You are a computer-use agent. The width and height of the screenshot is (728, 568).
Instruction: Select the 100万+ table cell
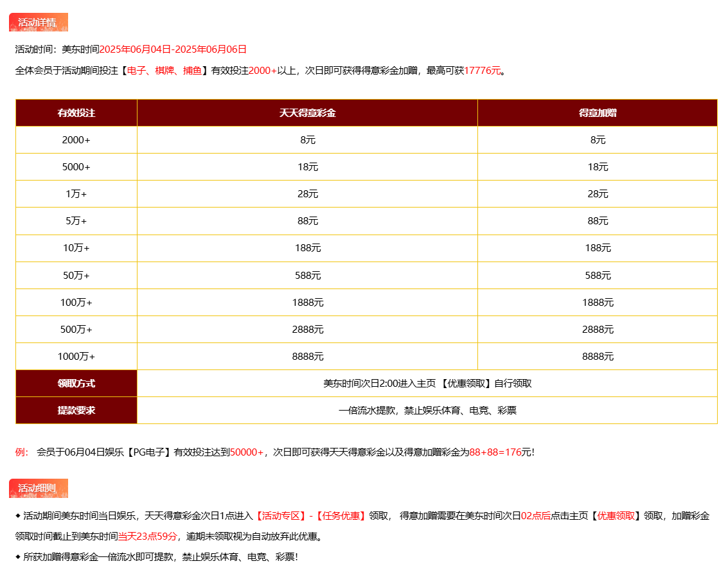coord(76,303)
